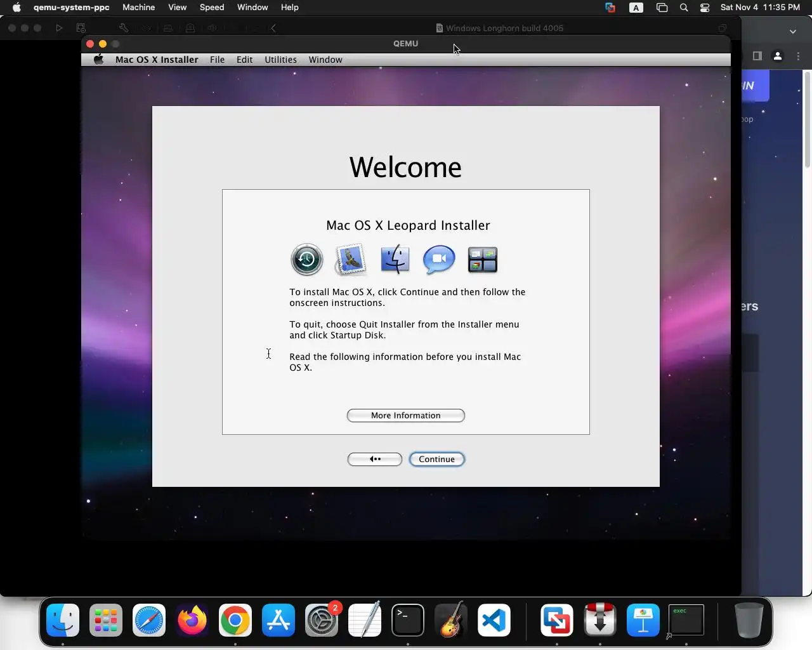
Task: Open Spotlight search in the menu bar
Action: tap(684, 8)
